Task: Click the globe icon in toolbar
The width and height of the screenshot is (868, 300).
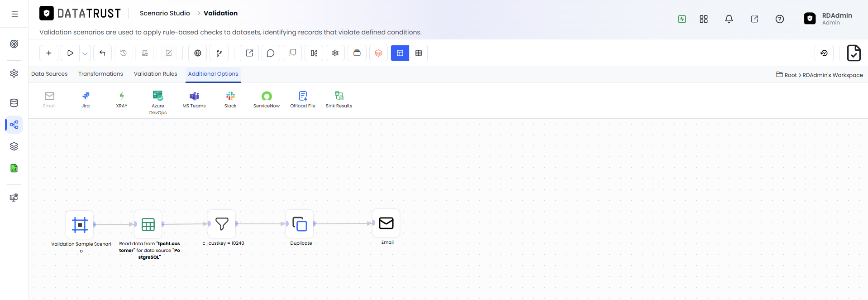Action: pyautogui.click(x=198, y=53)
